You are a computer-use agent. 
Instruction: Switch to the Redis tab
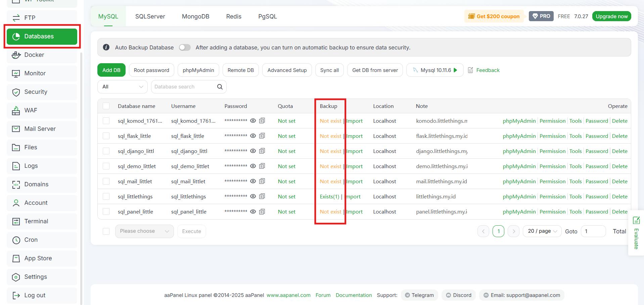(x=234, y=16)
